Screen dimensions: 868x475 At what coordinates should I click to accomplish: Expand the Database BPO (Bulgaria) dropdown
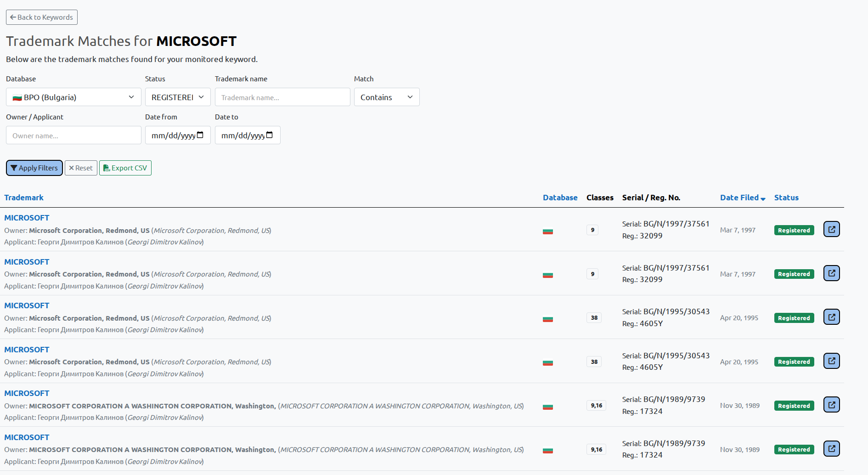tap(73, 97)
